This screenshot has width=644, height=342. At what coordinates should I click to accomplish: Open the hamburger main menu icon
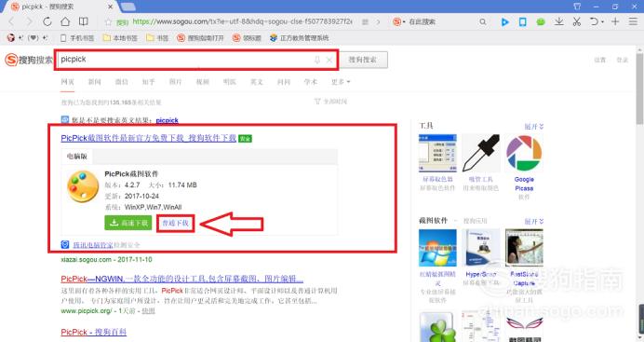633,21
